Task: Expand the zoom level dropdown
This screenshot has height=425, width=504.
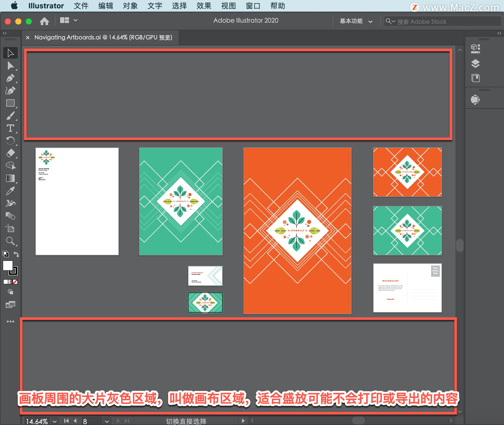Action: (x=55, y=421)
